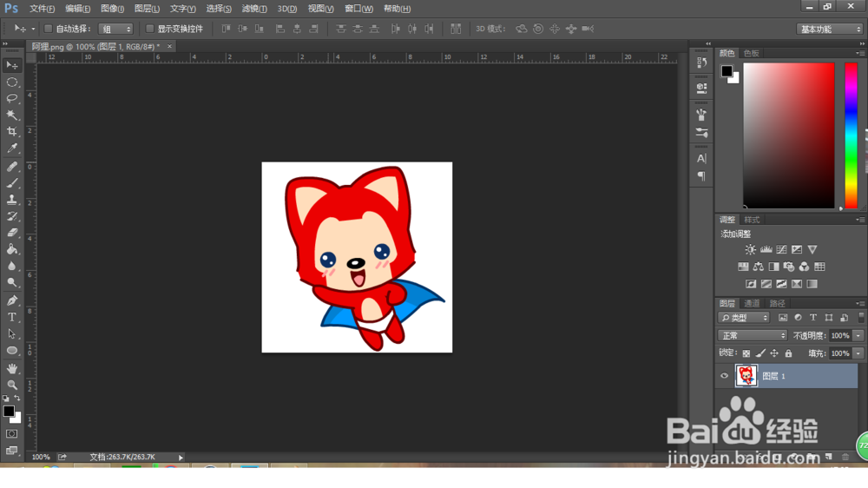Close the 阿狸.png document tab
Image resolution: width=868 pixels, height=488 pixels.
(x=169, y=47)
